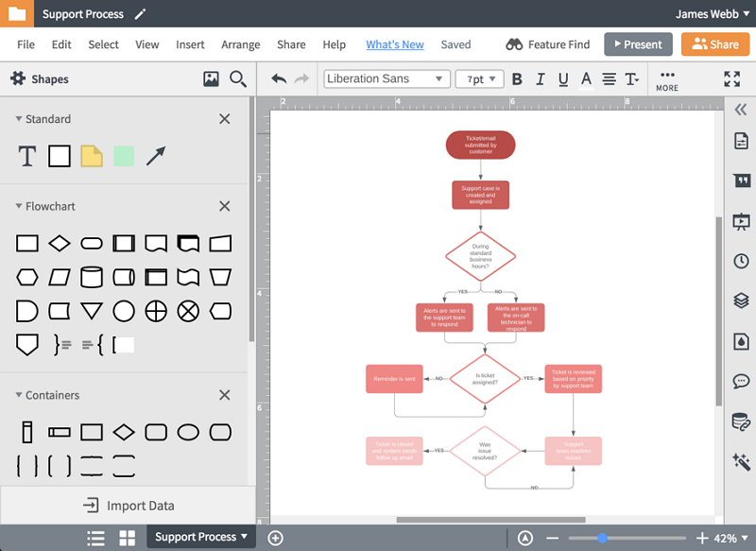
Task: Open the Layers panel in the right sidebar
Action: pyautogui.click(x=743, y=301)
